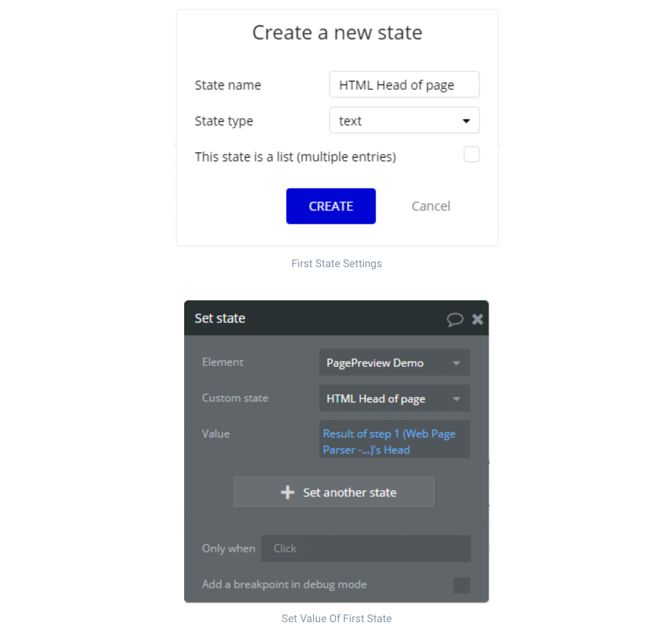Click the blue CREATE button
The width and height of the screenshot is (672, 632).
(331, 206)
